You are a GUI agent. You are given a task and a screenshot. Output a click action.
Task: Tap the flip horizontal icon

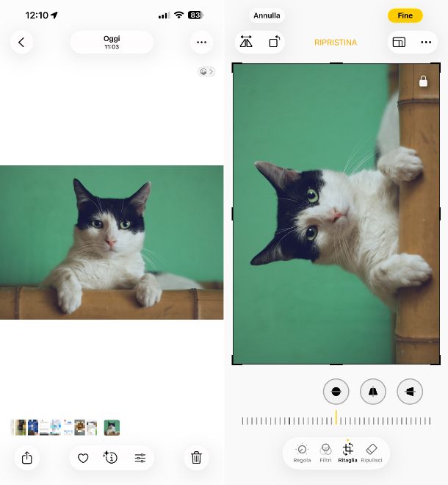tap(247, 43)
